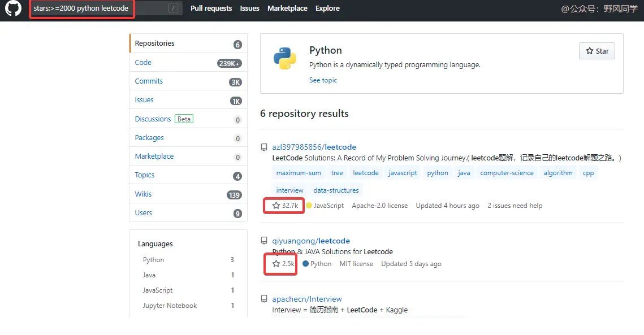Click the Python language logo

pyautogui.click(x=285, y=58)
